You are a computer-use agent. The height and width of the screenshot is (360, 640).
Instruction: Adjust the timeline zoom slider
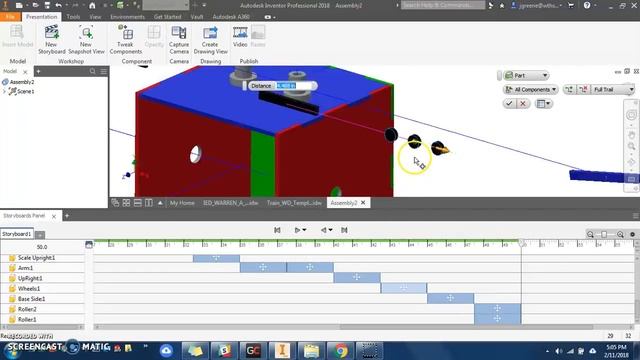(604, 234)
